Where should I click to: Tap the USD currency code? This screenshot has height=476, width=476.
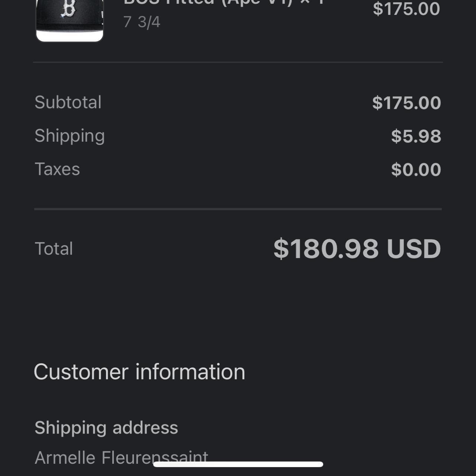pos(414,248)
